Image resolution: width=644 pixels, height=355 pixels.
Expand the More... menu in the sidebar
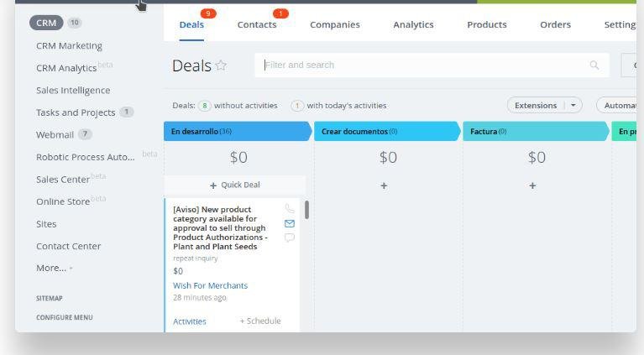coord(54,268)
